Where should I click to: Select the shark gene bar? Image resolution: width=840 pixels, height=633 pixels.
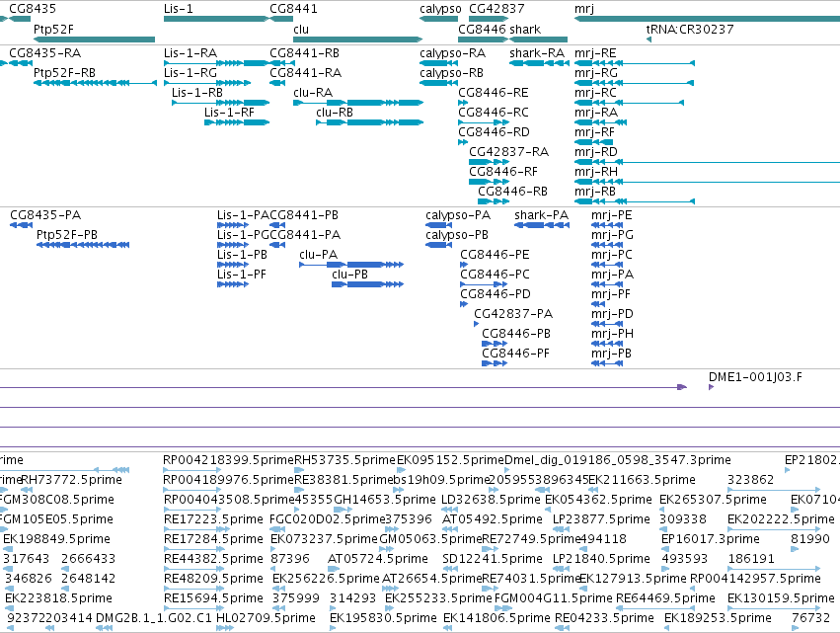(x=538, y=40)
